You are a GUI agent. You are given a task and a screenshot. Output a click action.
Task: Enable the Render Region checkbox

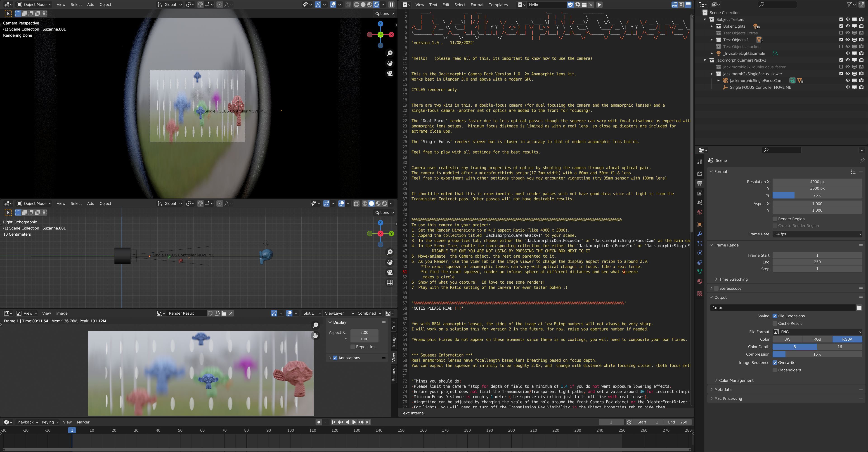click(x=775, y=219)
